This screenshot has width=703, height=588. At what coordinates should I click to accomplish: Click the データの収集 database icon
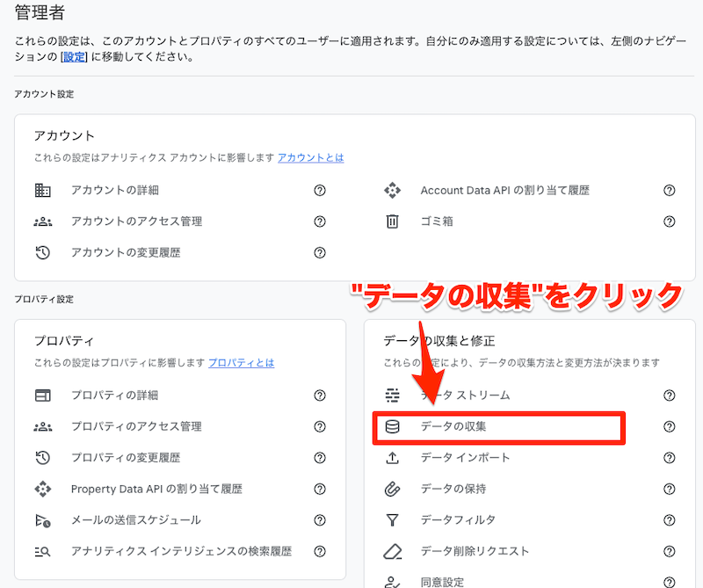pos(392,426)
